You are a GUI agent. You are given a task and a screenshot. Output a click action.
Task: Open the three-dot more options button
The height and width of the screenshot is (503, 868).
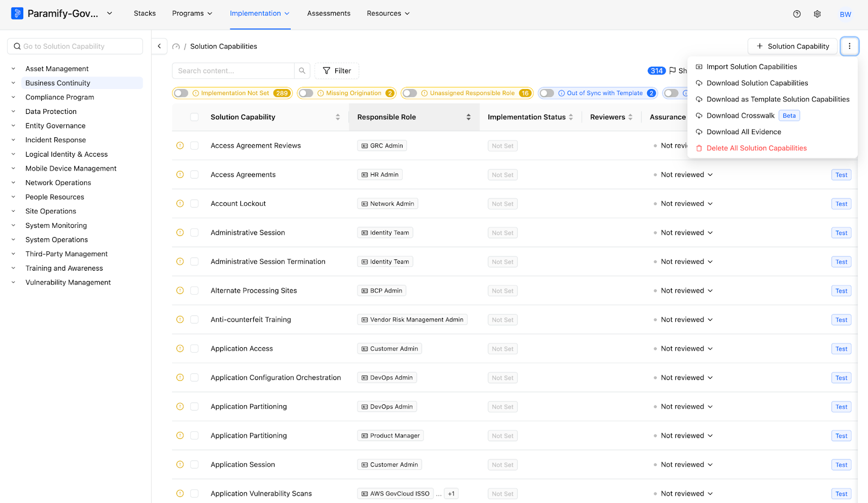point(850,46)
